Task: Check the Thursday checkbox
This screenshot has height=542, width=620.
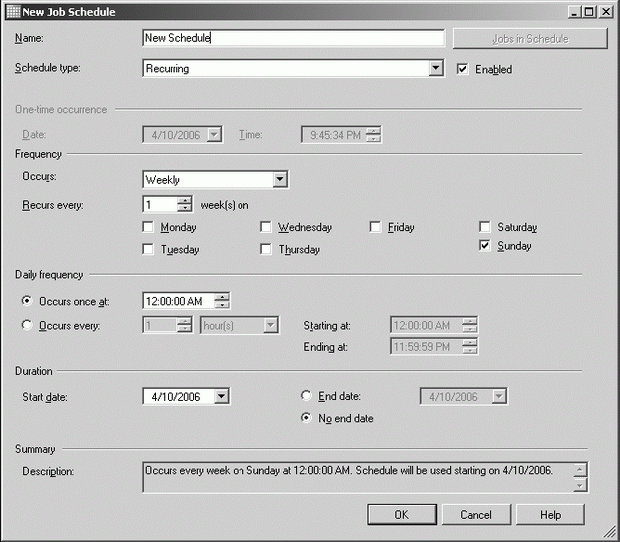Action: [x=266, y=249]
